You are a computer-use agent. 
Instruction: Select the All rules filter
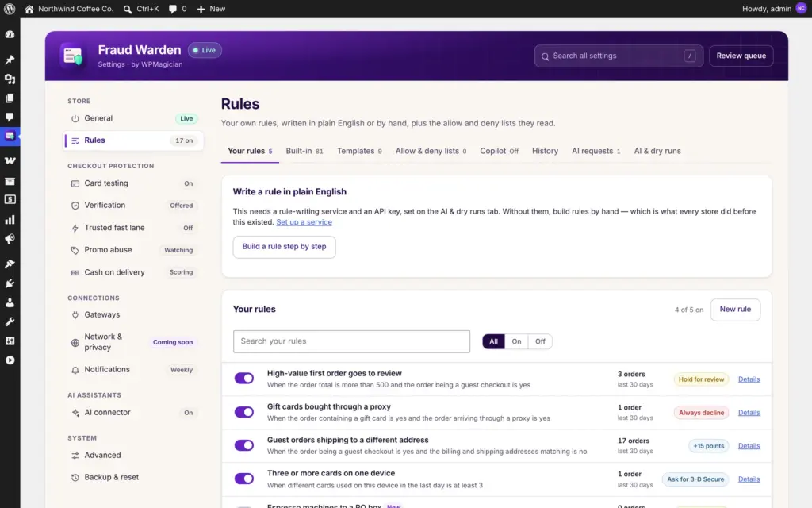pyautogui.click(x=493, y=341)
